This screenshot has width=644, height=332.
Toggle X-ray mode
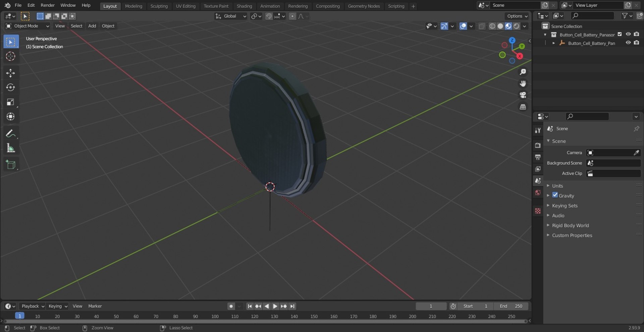pos(482,26)
